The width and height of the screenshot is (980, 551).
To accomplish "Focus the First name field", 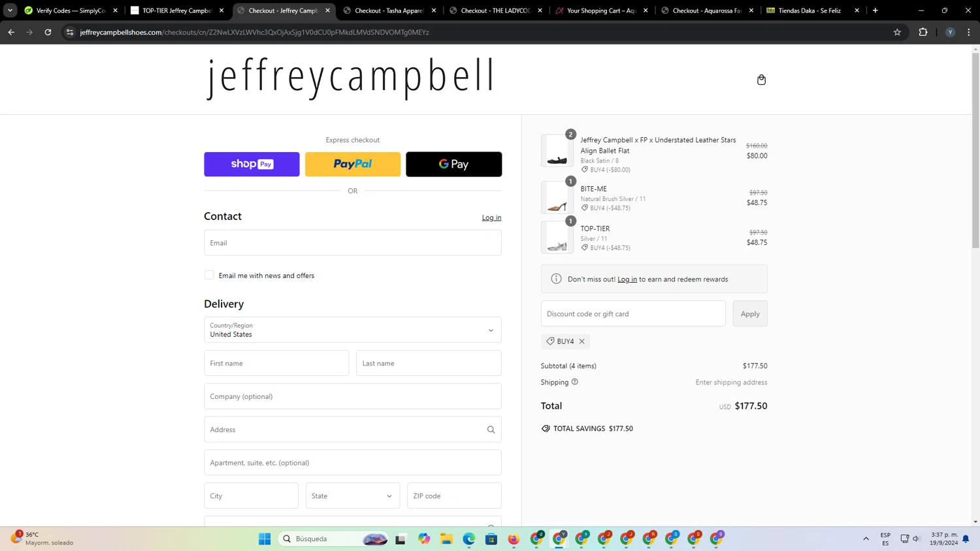I will pyautogui.click(x=276, y=363).
